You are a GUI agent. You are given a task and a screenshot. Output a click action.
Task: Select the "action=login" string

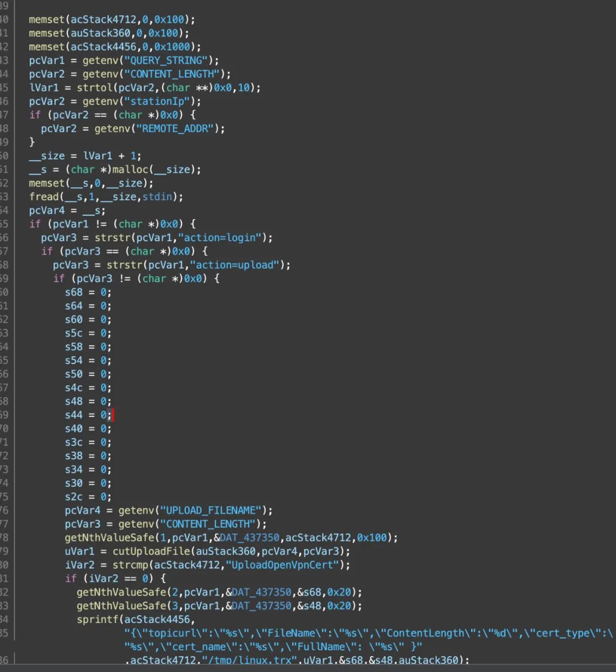[x=219, y=238]
